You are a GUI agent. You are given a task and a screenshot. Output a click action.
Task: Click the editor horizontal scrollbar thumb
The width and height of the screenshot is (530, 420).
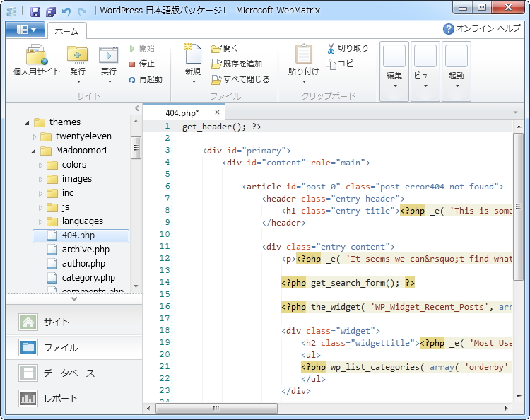pos(216,408)
